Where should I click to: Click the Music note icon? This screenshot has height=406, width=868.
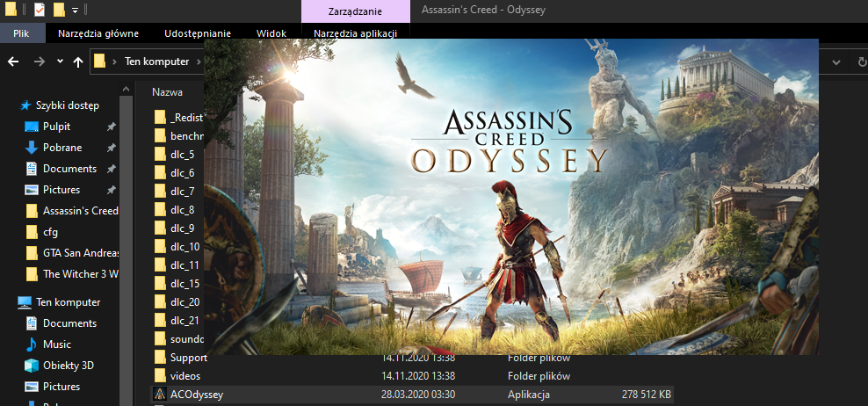pos(32,344)
